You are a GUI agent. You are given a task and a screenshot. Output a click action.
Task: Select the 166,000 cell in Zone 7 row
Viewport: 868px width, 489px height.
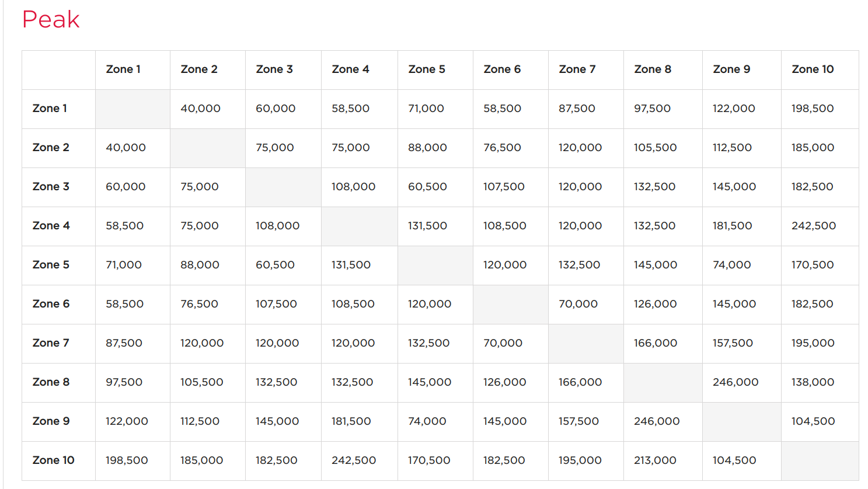656,343
